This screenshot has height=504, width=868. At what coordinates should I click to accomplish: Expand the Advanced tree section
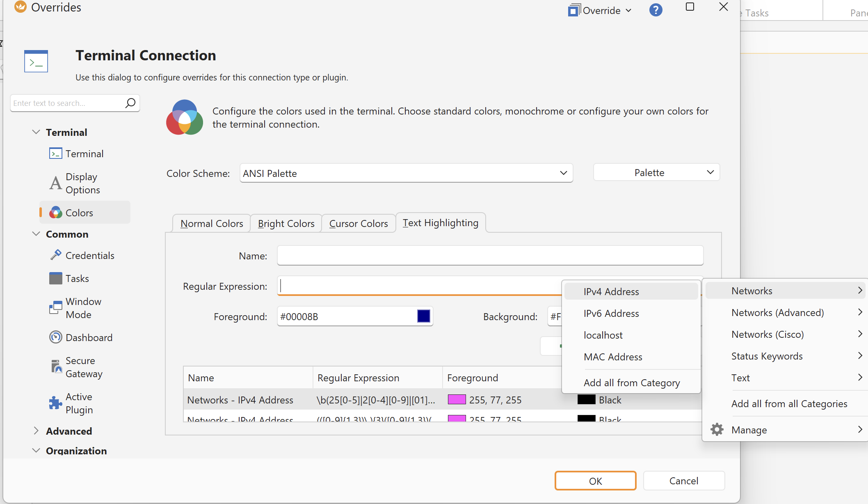36,431
